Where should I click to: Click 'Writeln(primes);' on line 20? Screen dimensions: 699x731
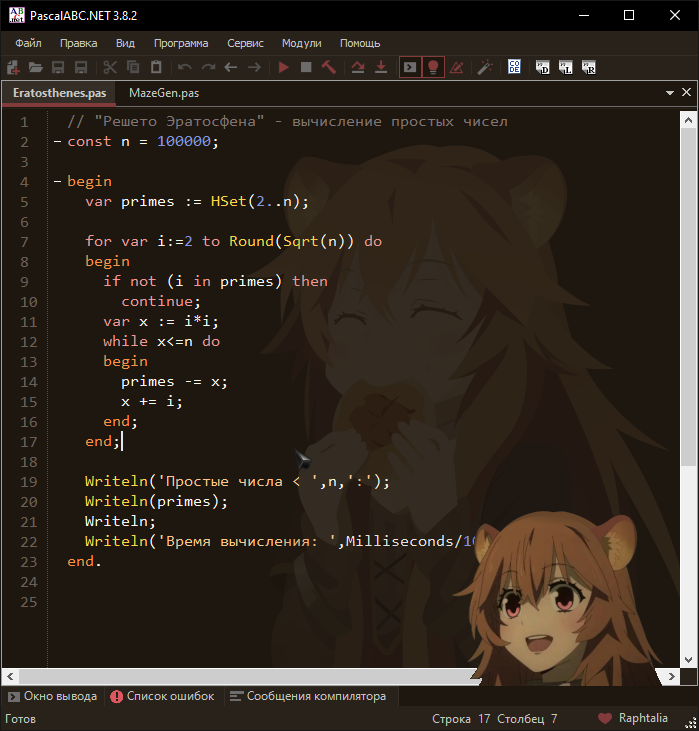click(x=156, y=502)
